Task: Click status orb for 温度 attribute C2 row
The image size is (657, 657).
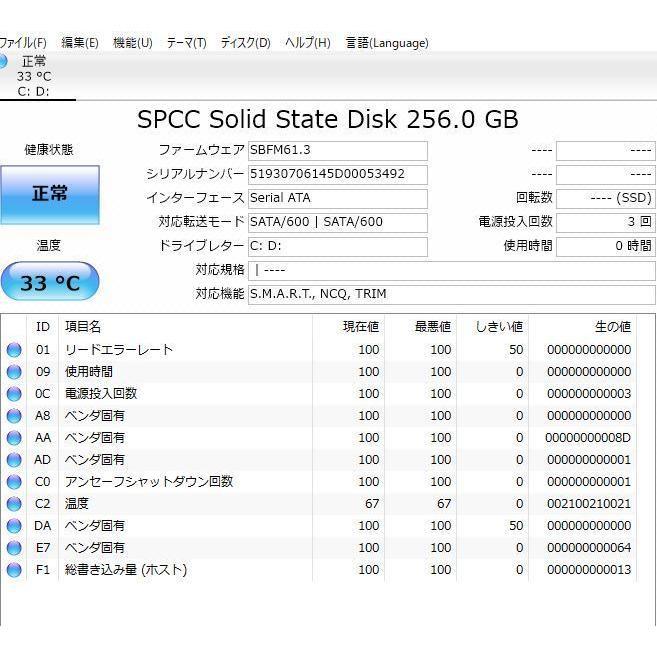Action: point(14,504)
